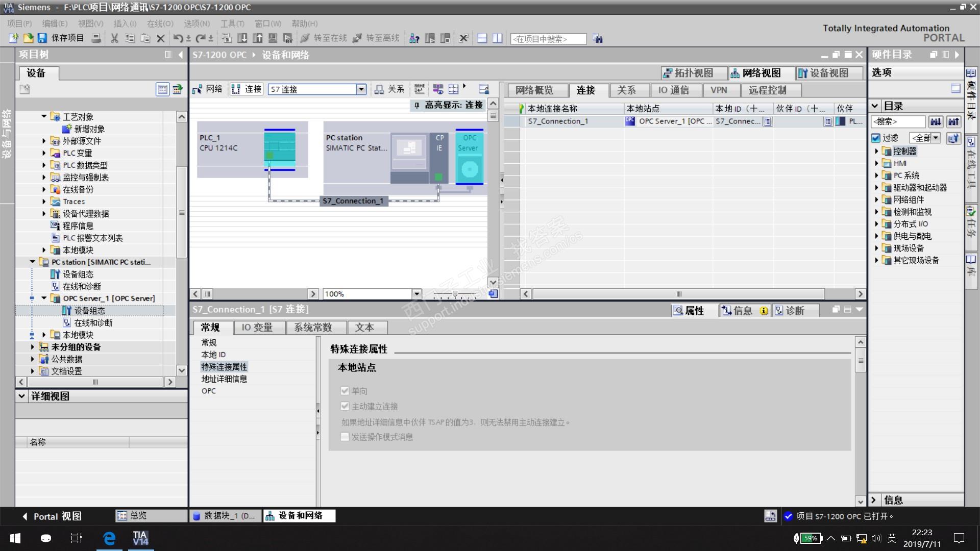This screenshot has width=980, height=551.
Task: Click the save project disk icon
Action: pyautogui.click(x=42, y=38)
